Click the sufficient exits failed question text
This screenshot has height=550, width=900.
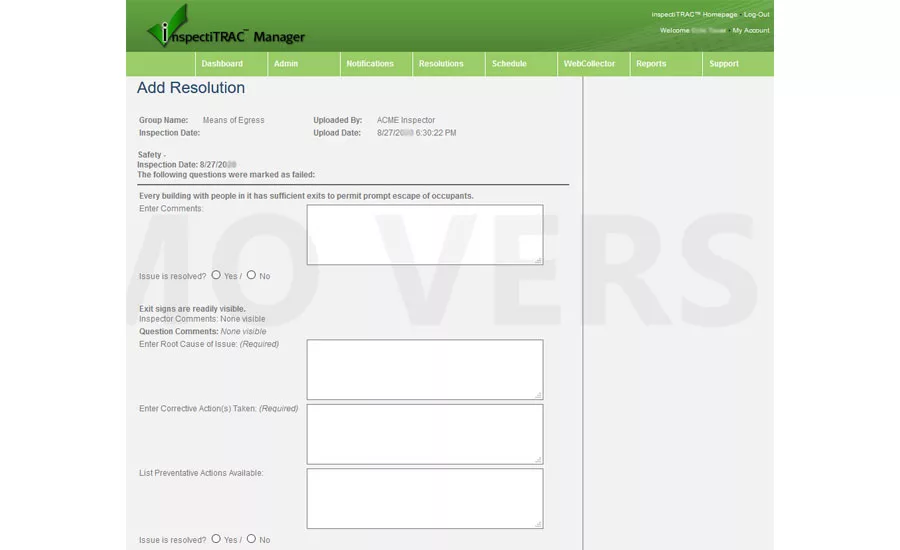point(307,196)
